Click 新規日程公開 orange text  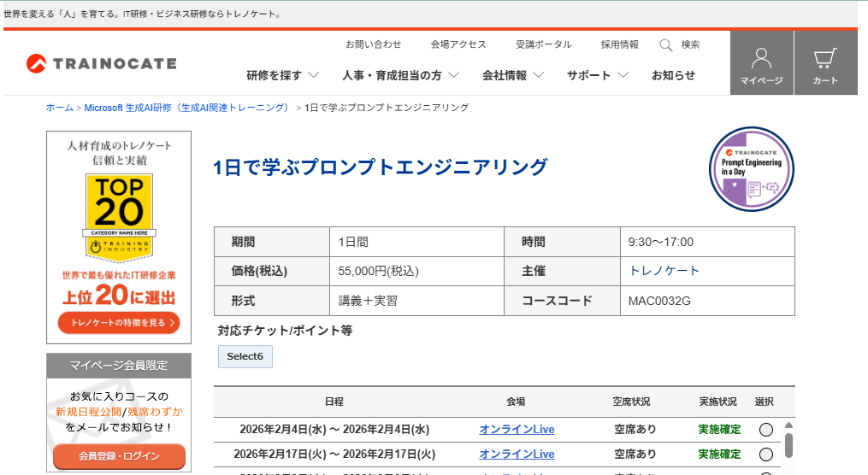point(89,412)
